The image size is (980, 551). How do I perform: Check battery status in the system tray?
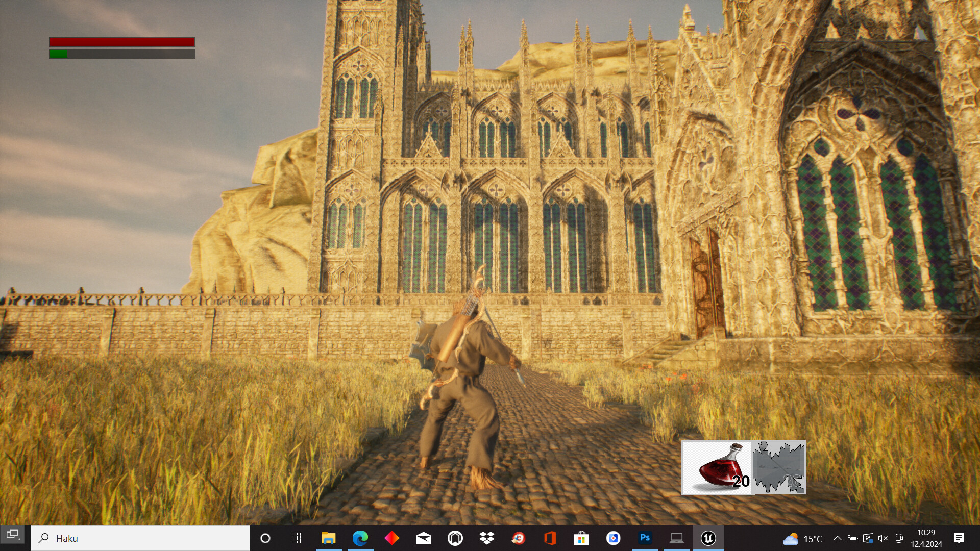pyautogui.click(x=852, y=538)
